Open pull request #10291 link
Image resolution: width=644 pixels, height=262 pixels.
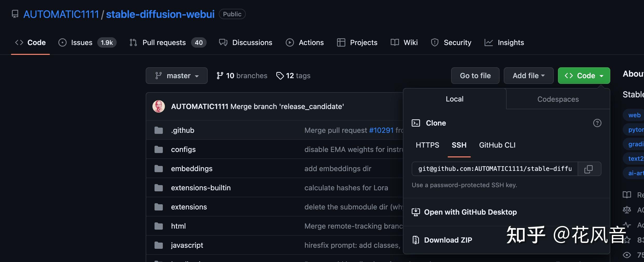(381, 130)
